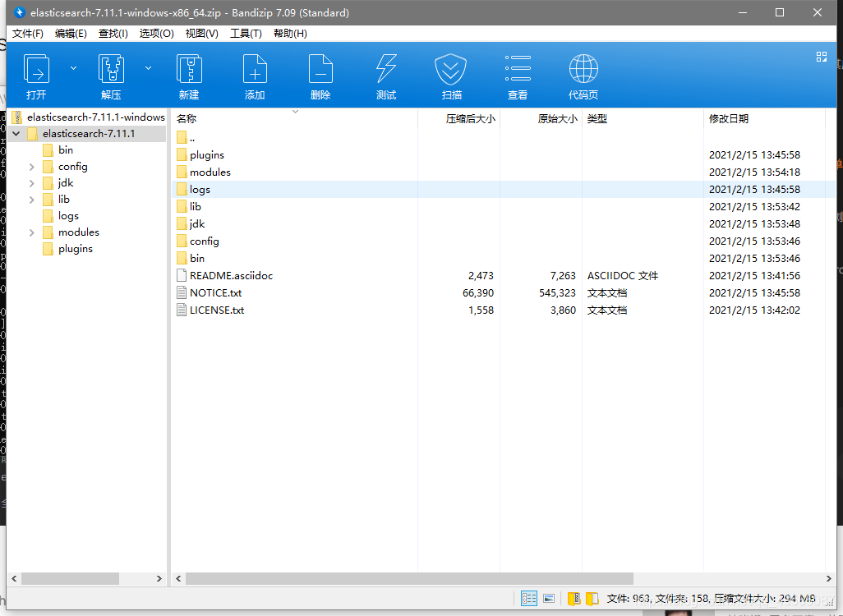
Task: Click the 解压 (Extract) toolbar icon
Action: point(111,69)
